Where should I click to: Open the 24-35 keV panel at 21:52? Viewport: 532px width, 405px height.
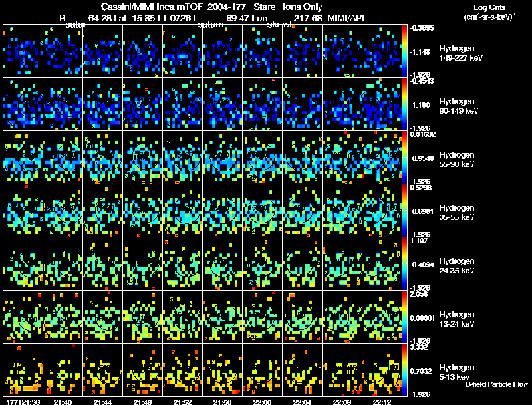pos(182,263)
